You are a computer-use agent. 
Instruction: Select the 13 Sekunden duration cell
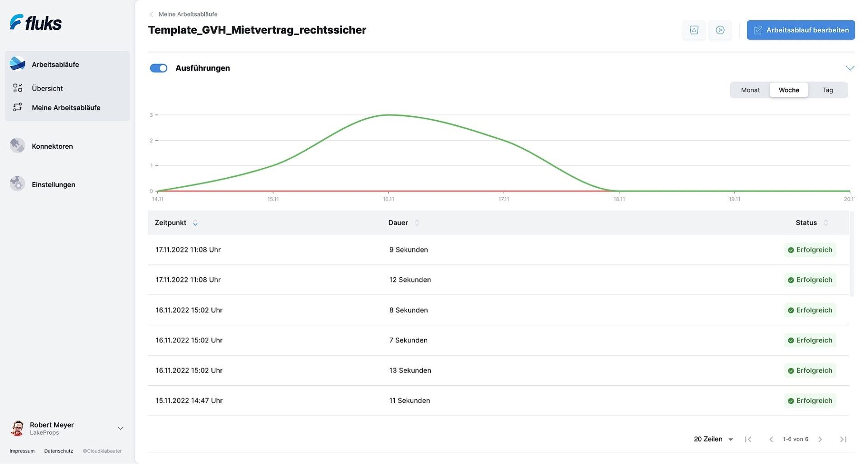pyautogui.click(x=410, y=370)
